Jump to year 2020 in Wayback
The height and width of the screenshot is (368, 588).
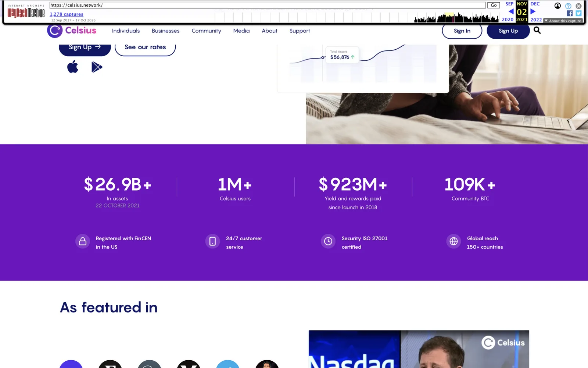[x=508, y=20]
